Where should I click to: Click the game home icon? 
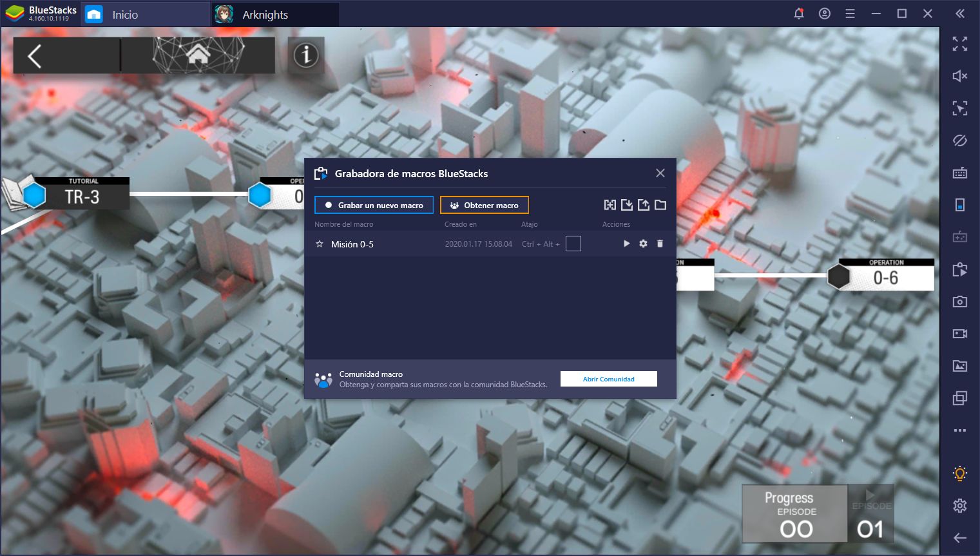point(198,55)
